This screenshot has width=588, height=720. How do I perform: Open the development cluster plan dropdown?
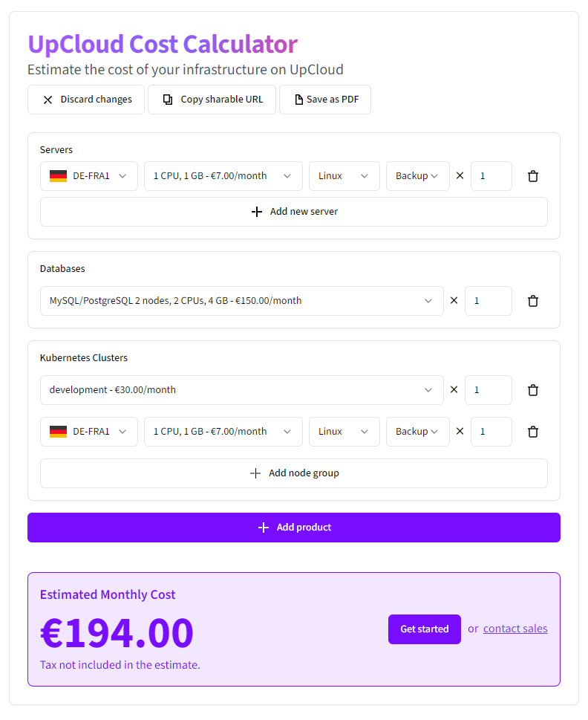pos(242,390)
